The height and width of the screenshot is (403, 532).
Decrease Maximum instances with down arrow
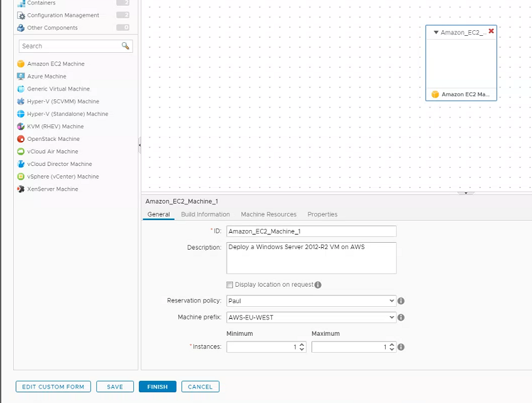click(x=392, y=350)
